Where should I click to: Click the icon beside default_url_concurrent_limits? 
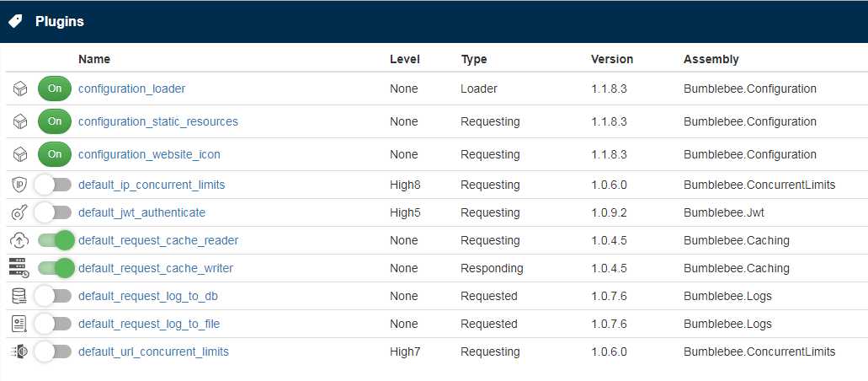tap(20, 351)
